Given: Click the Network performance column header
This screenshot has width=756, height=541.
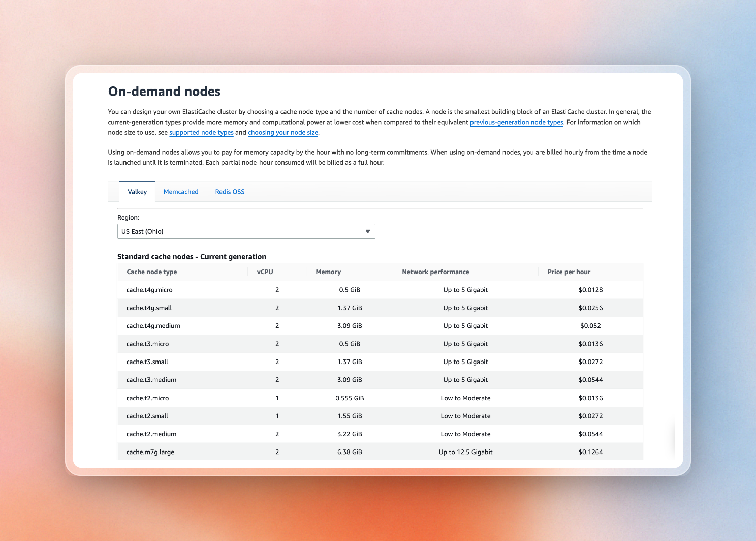Looking at the screenshot, I should click(x=435, y=272).
